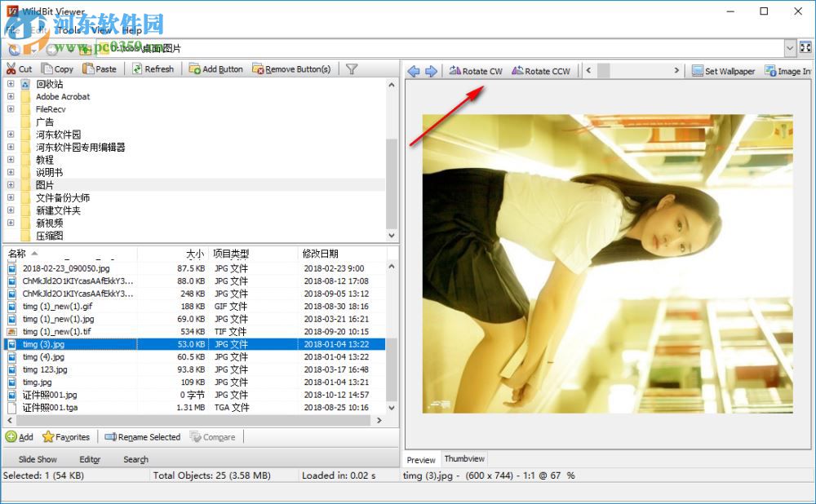Open the address bar dropdown
The image size is (816, 504).
click(790, 47)
